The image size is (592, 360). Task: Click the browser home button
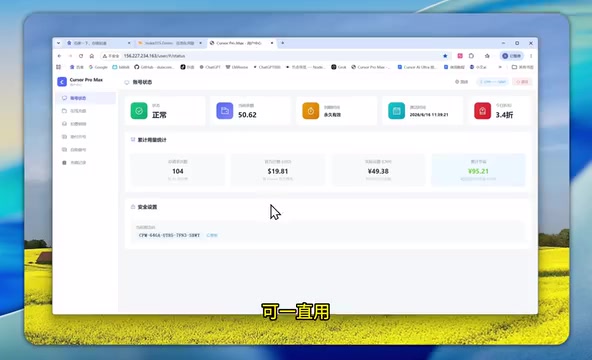92,56
